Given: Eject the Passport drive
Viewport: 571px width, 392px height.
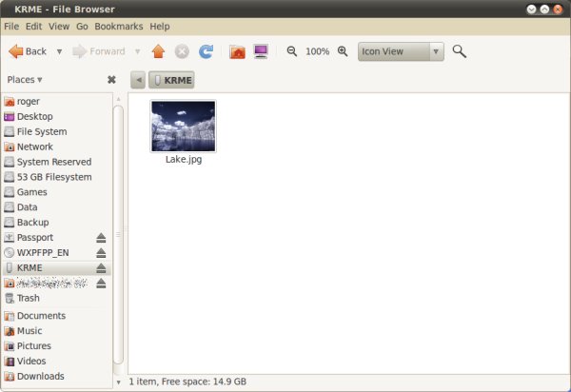Looking at the screenshot, I should click(x=101, y=238).
